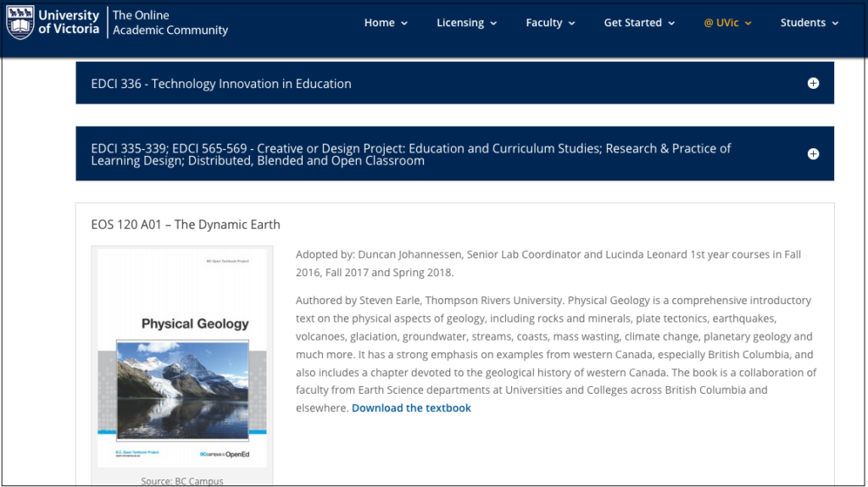Click the Students dropdown chevron

(x=835, y=23)
